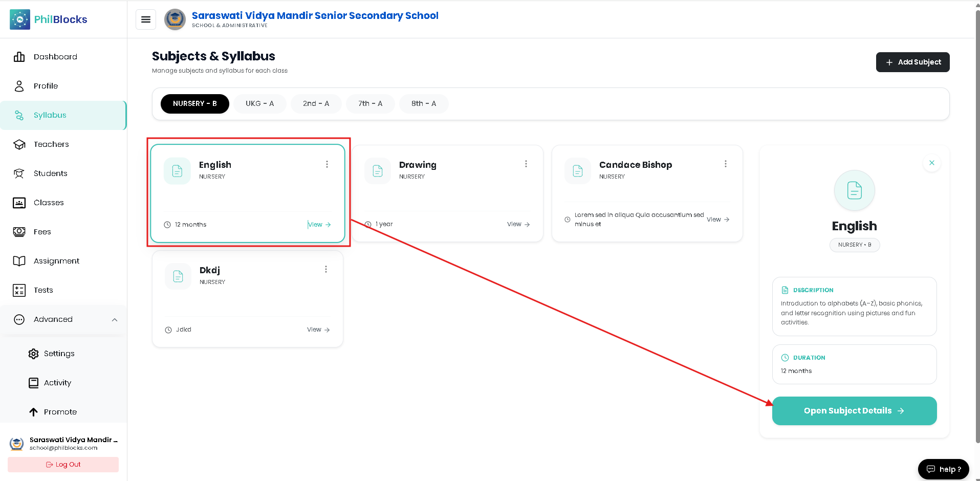Click the DURATION heading in detail panel
The image size is (980, 481).
tap(809, 358)
